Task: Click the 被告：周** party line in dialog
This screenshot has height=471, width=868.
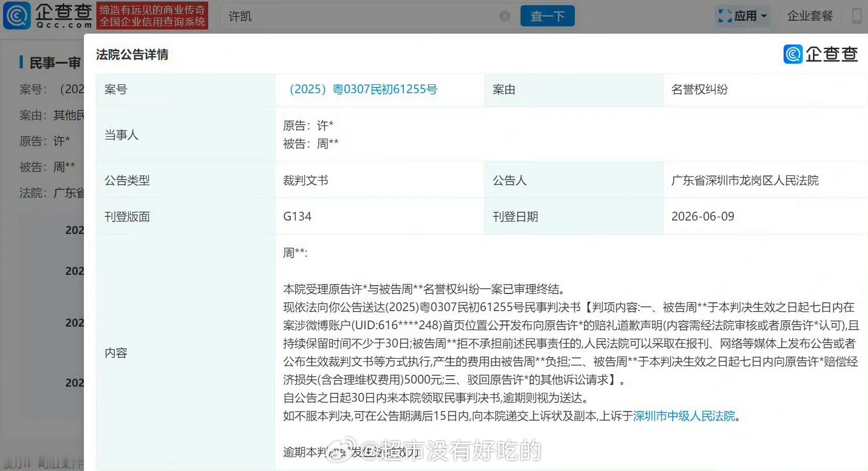Action: (311, 143)
